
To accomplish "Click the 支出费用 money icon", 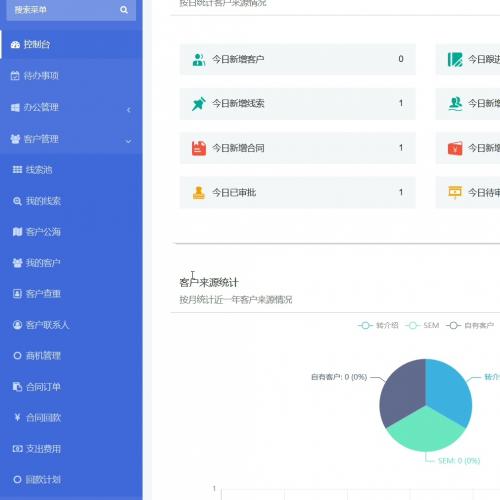I will coord(17,449).
